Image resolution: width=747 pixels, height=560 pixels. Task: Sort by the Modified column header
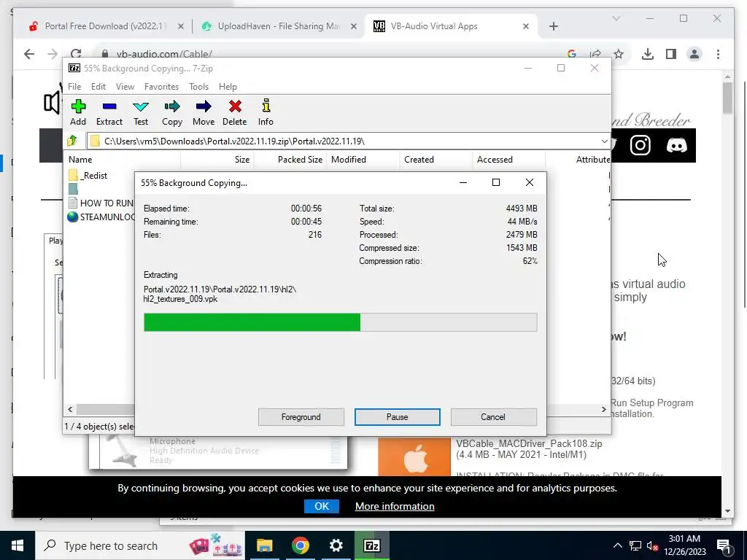coord(363,160)
